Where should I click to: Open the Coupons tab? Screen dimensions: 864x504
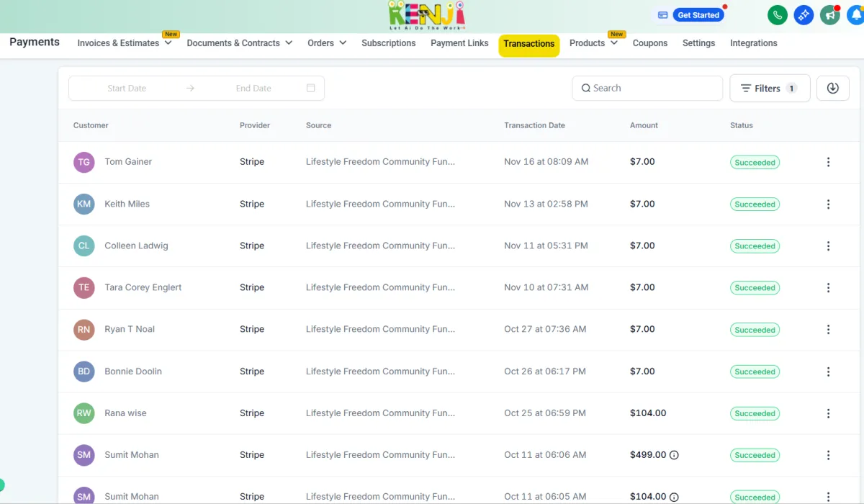coord(650,43)
